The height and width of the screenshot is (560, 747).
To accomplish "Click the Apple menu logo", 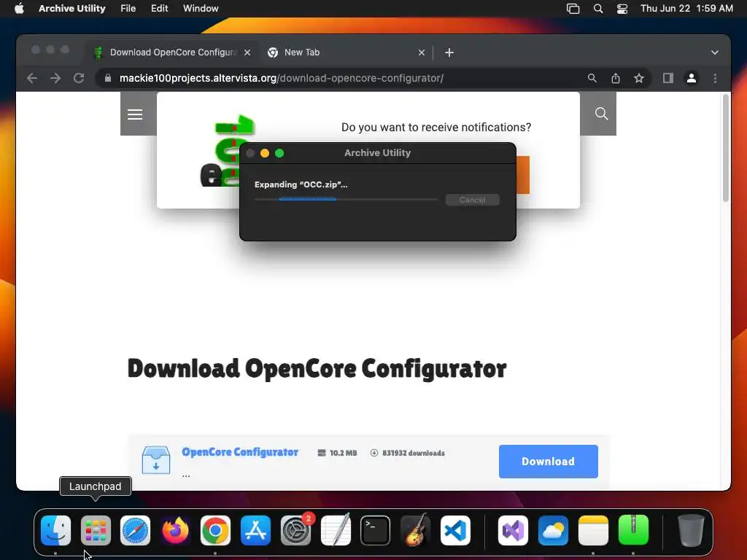I will click(19, 8).
